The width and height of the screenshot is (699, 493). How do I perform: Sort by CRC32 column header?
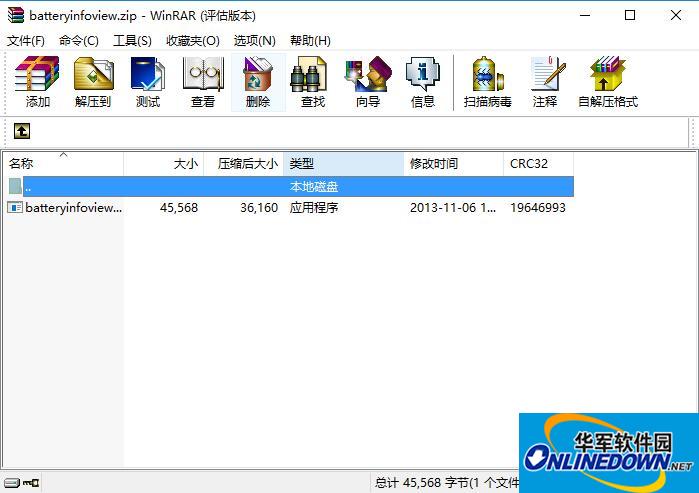[x=539, y=164]
